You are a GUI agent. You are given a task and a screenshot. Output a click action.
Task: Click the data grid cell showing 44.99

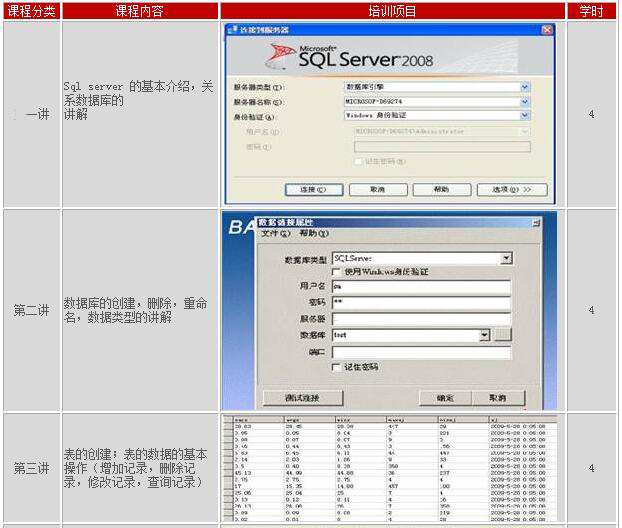(310, 473)
